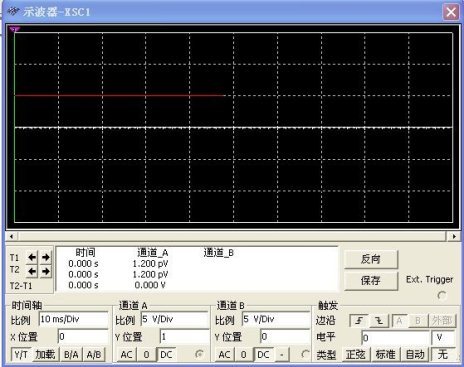Screen dimensions: 464x367
Task: Select 标准 (Normal) trigger type
Action: [x=385, y=354]
